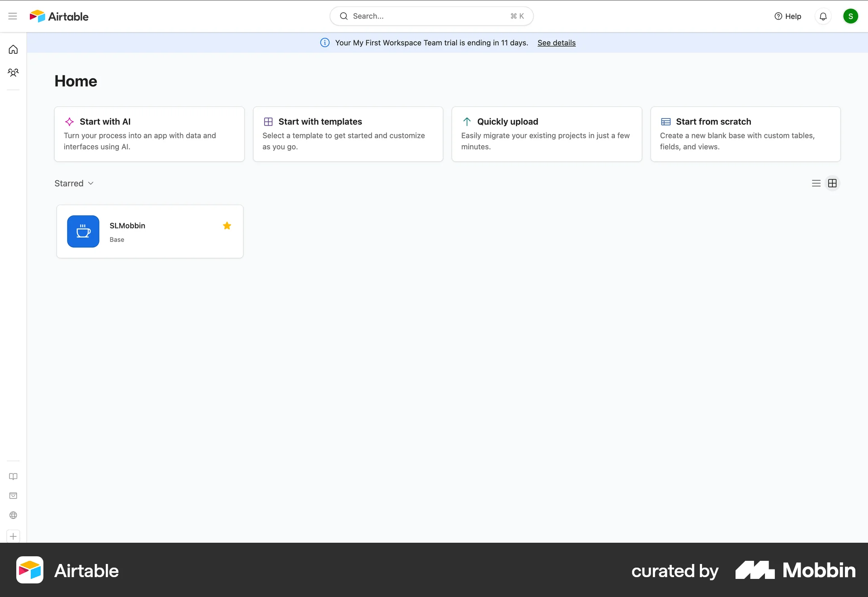Switch to list view layout

click(816, 183)
